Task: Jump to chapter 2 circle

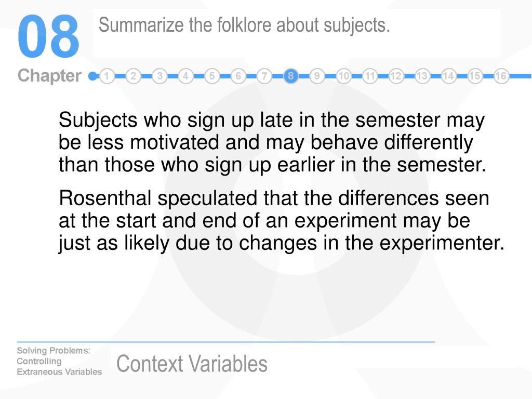Action: [134, 76]
